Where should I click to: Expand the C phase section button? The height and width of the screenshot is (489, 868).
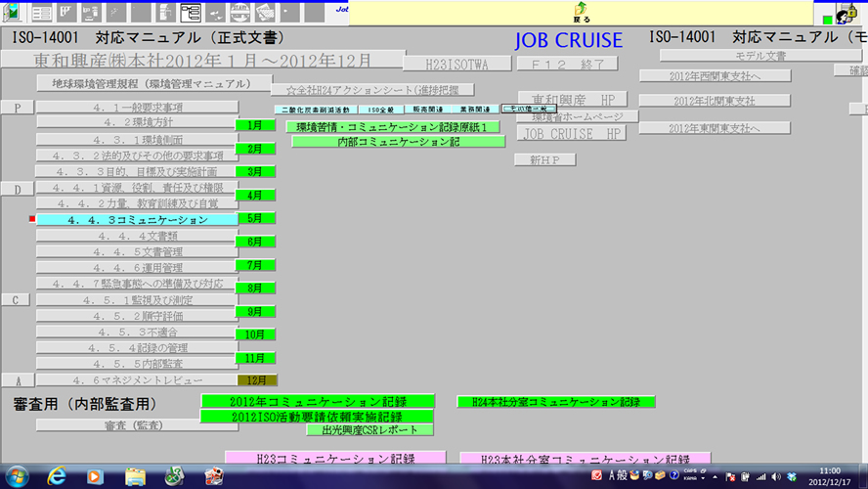18,300
